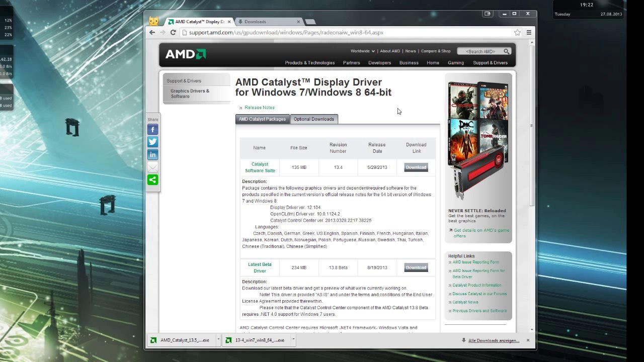Open the Developers menu

point(379,63)
